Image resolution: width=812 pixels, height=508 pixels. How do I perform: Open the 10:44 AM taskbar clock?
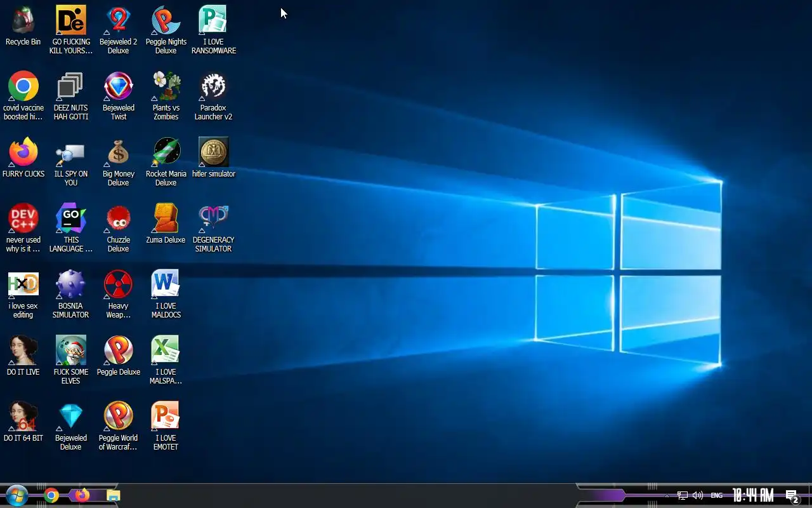753,495
